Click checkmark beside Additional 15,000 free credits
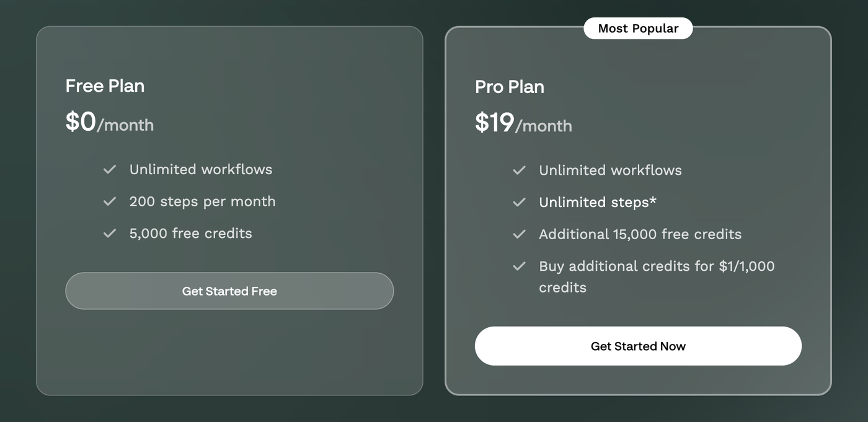 [x=519, y=234]
